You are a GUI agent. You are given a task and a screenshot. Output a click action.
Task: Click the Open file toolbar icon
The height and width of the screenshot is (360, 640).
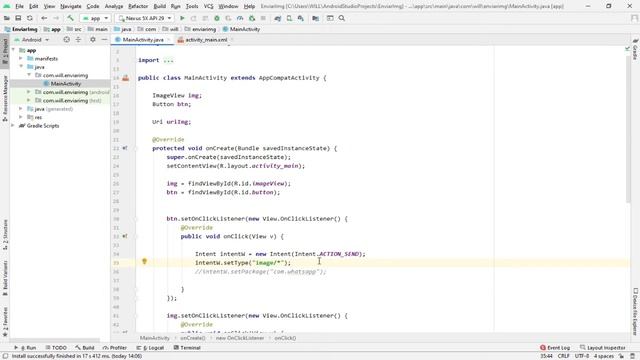pyautogui.click(x=7, y=18)
